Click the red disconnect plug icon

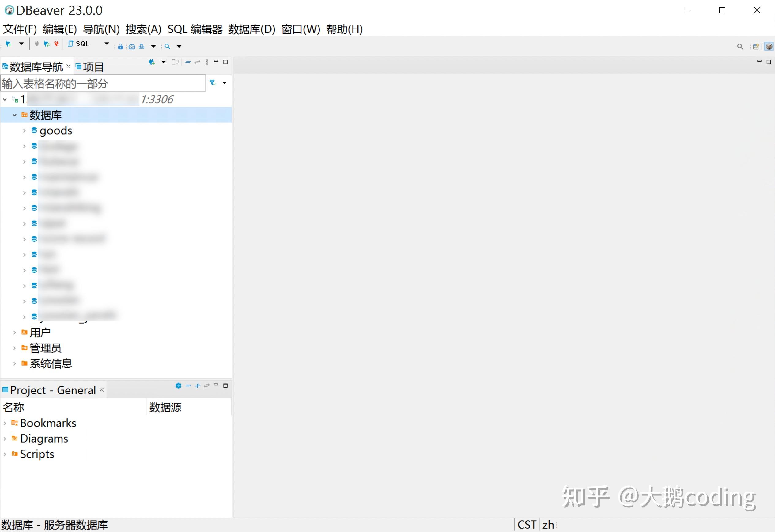[56, 44]
